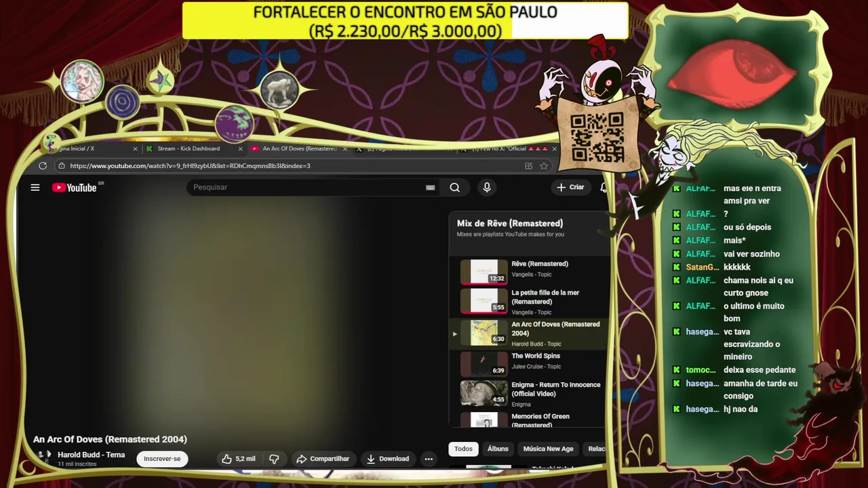Open the Harold Budd - Tema channel link

coord(91,455)
